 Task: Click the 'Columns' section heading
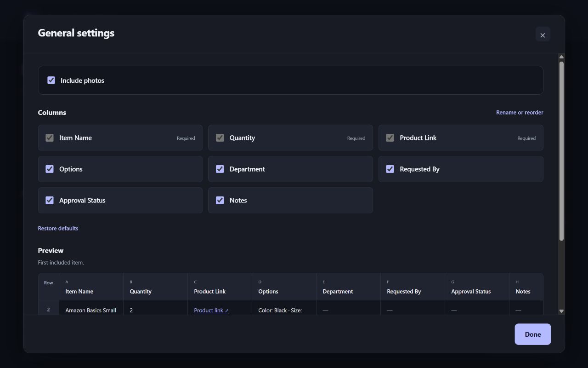point(52,113)
